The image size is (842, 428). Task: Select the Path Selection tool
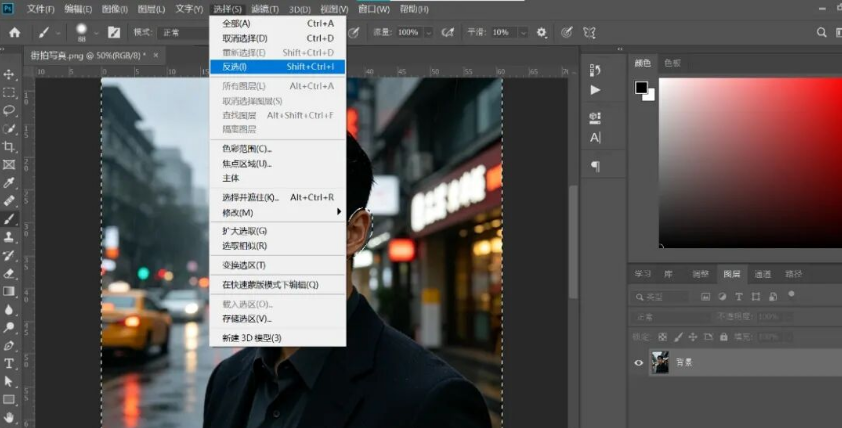[x=9, y=381]
